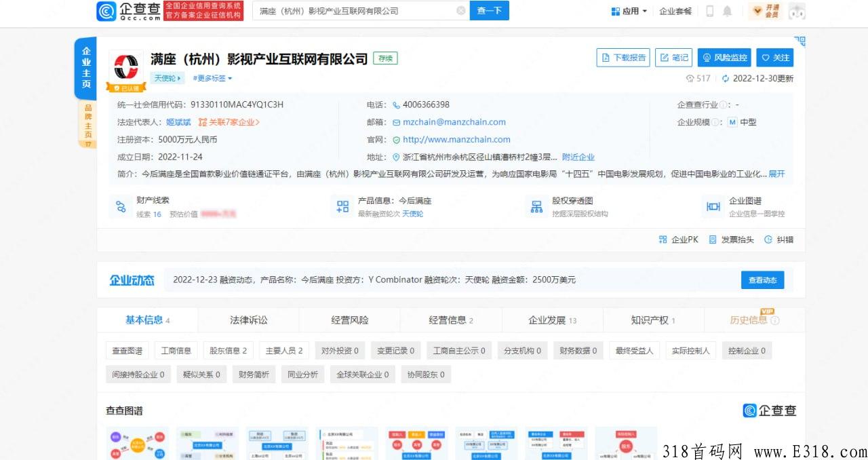Click the views count icon beside 517

coord(690,79)
